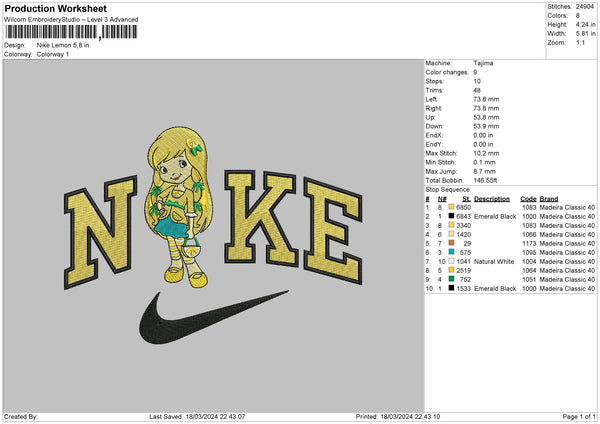Image resolution: width=600 pixels, height=424 pixels.
Task: Click the Machine value Tajima
Action: 482,63
